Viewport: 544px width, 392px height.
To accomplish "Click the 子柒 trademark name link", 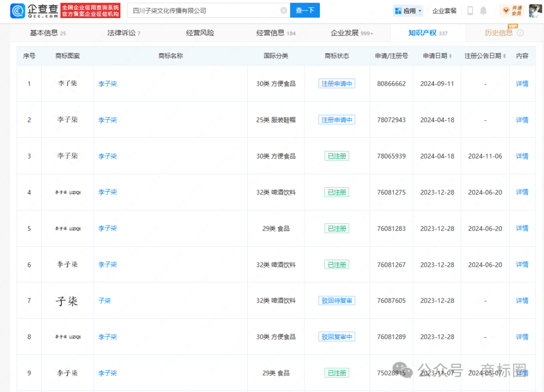I will [x=104, y=300].
